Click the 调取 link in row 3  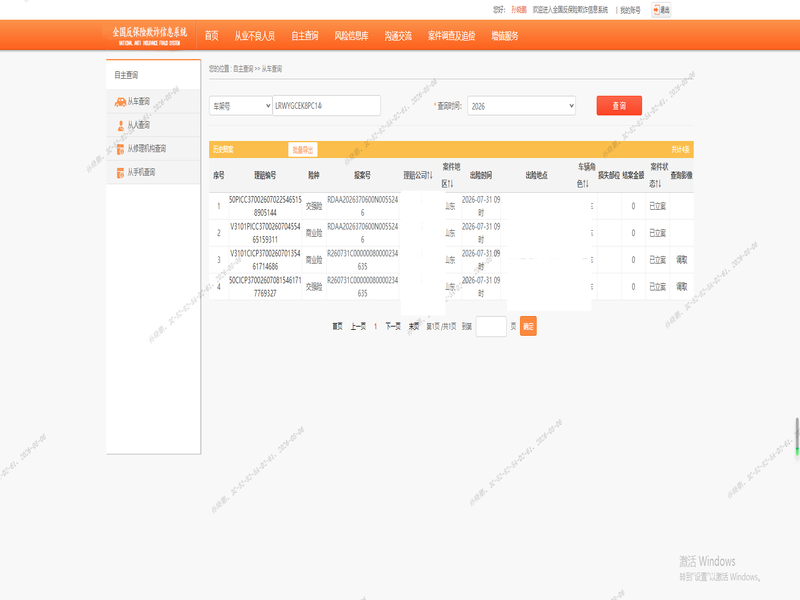[x=682, y=260]
